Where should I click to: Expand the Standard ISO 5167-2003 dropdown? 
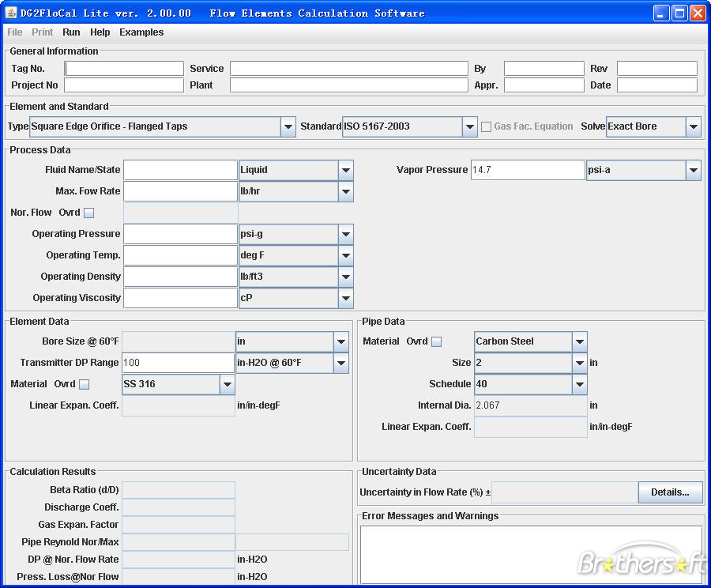pos(470,126)
